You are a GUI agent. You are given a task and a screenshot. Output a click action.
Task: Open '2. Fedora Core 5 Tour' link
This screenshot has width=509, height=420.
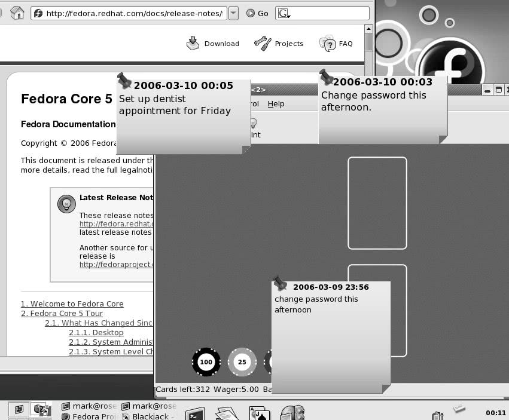coord(62,313)
